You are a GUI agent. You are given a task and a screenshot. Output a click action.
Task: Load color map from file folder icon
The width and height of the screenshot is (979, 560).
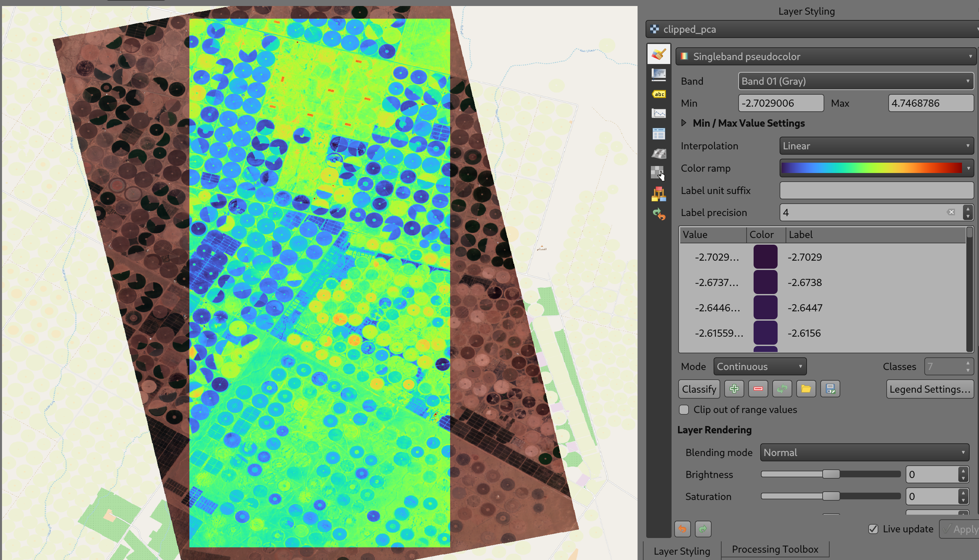click(x=806, y=389)
